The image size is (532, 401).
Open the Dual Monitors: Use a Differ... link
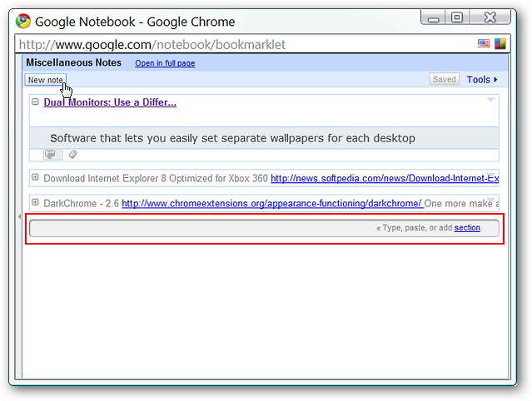pos(110,102)
